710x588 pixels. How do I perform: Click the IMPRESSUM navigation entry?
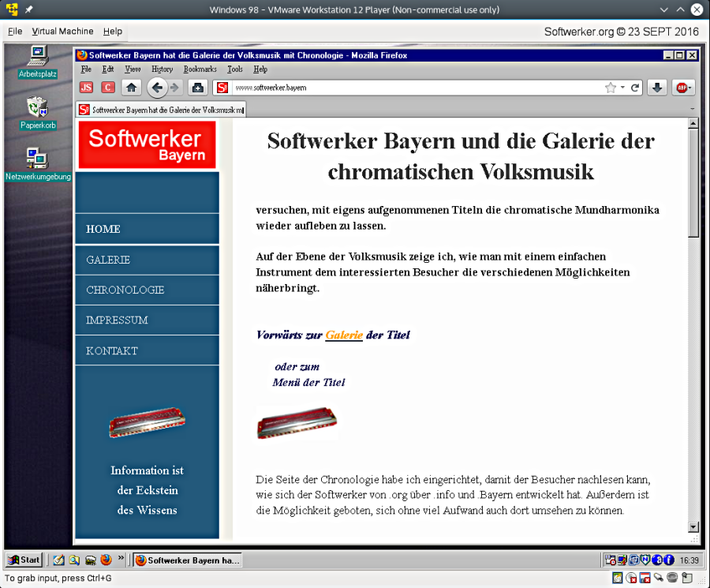117,320
